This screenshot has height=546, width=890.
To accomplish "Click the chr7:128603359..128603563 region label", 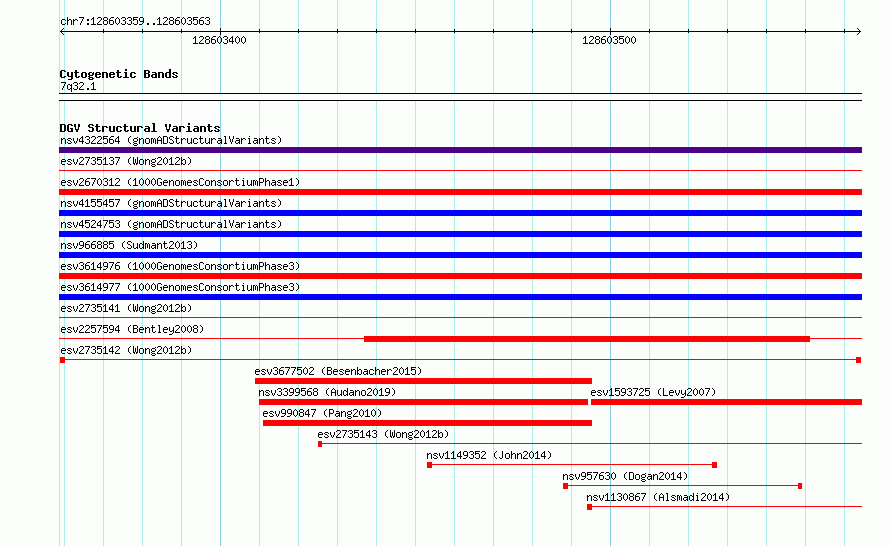I will click(135, 21).
